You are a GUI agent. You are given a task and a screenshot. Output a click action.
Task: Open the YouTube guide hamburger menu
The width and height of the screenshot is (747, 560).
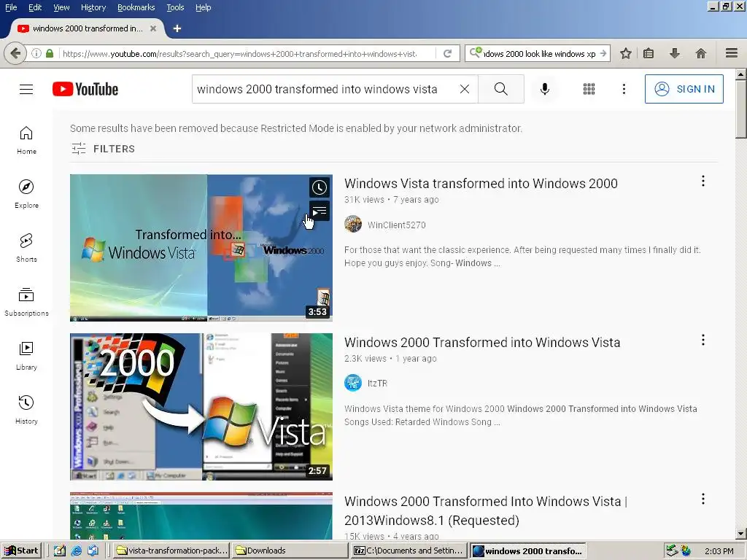(x=26, y=89)
